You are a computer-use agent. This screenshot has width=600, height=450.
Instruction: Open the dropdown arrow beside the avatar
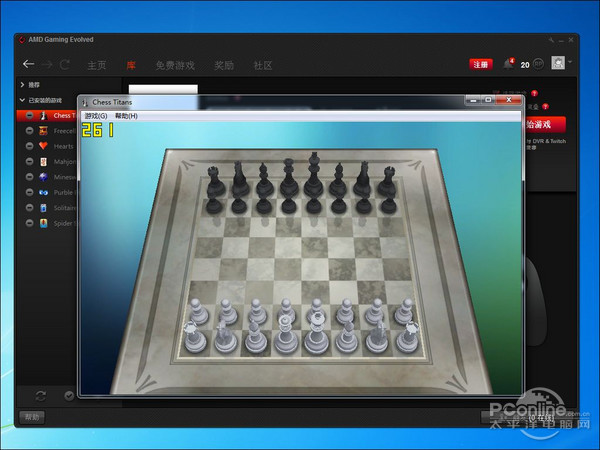click(x=570, y=62)
